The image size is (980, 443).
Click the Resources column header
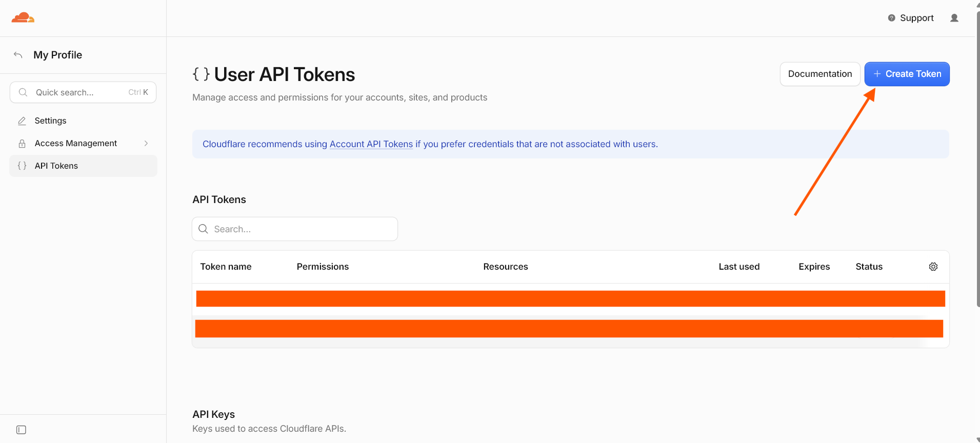505,267
